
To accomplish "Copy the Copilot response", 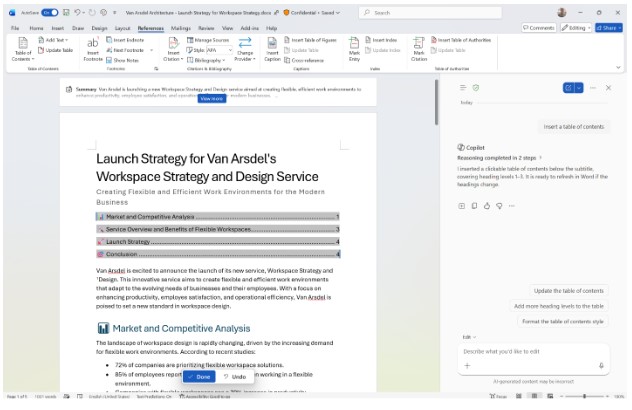I will coord(474,206).
